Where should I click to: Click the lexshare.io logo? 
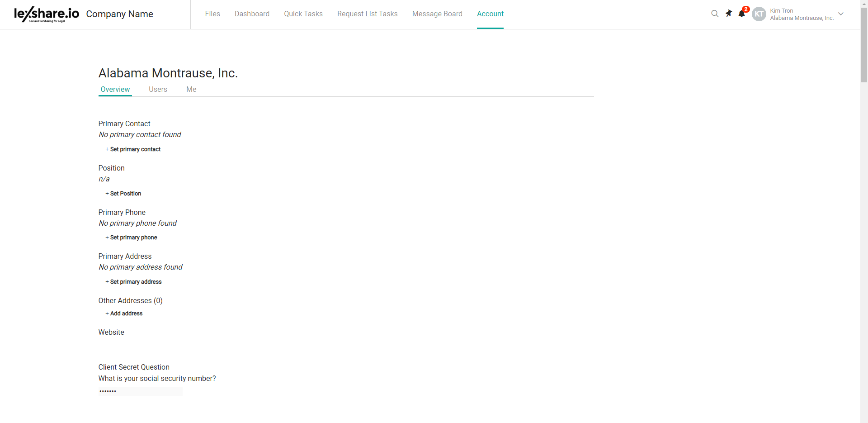(x=47, y=14)
